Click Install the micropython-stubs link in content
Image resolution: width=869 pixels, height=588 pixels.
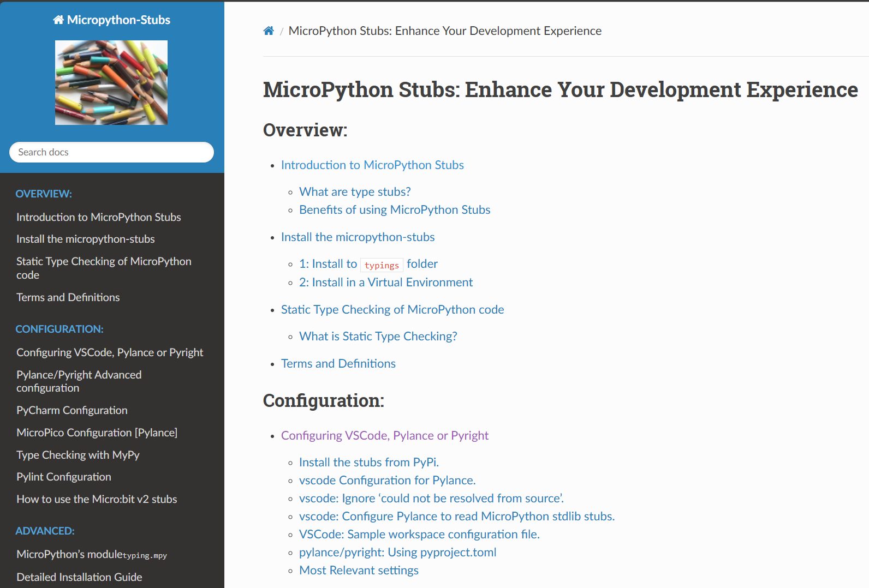point(358,237)
